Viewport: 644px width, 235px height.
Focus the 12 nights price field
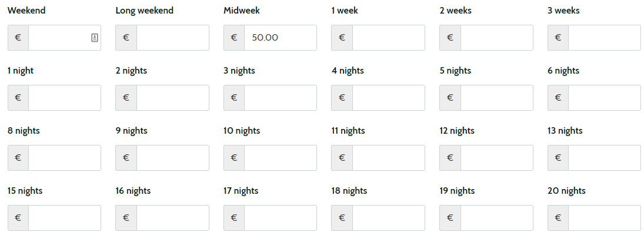[x=496, y=158]
